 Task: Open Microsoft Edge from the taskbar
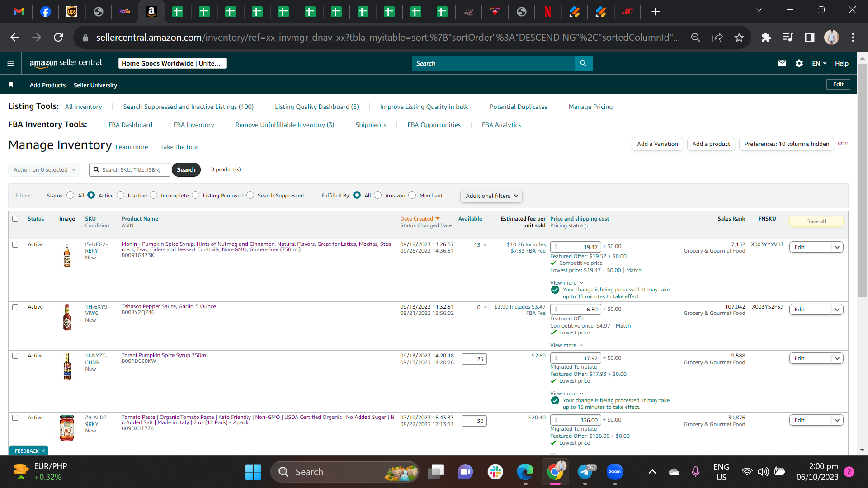pyautogui.click(x=525, y=472)
